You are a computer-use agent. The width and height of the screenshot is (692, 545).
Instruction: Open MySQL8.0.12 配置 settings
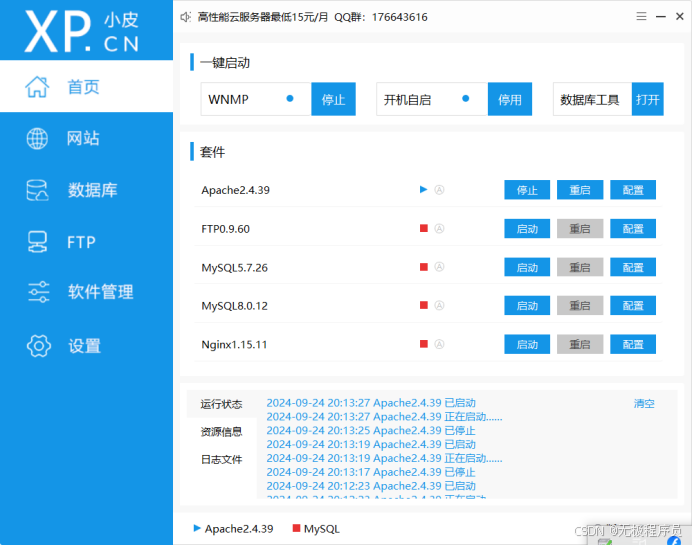click(x=633, y=305)
